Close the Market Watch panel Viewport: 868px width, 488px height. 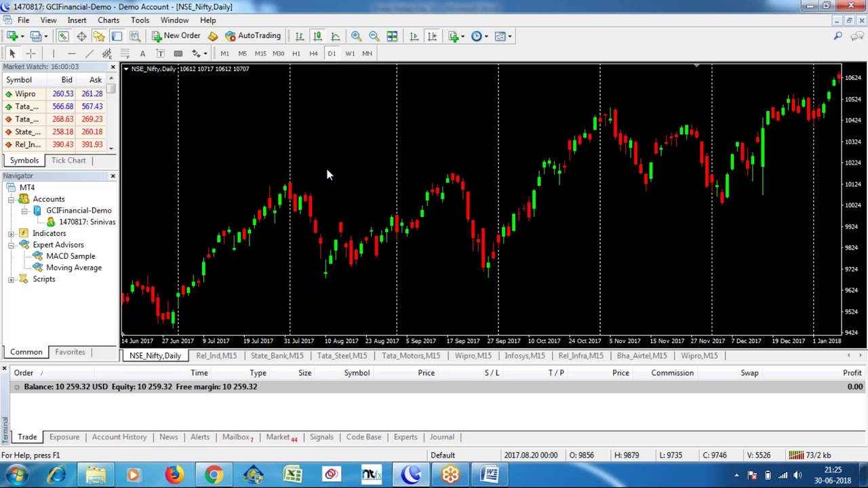tap(113, 66)
